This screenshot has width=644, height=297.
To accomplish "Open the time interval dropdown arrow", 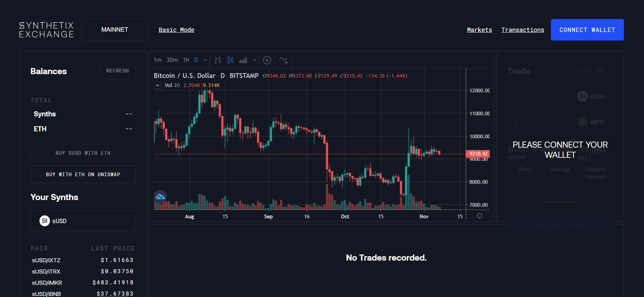I will click(206, 60).
